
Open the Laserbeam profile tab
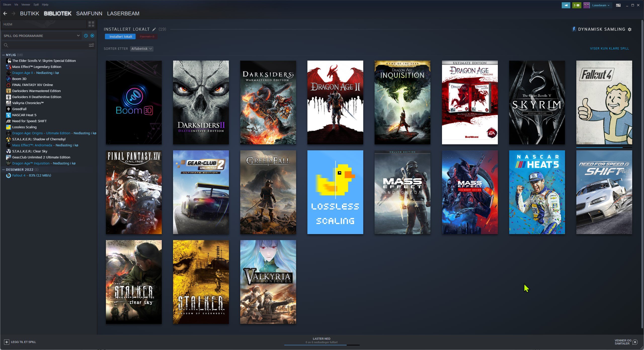pyautogui.click(x=123, y=14)
